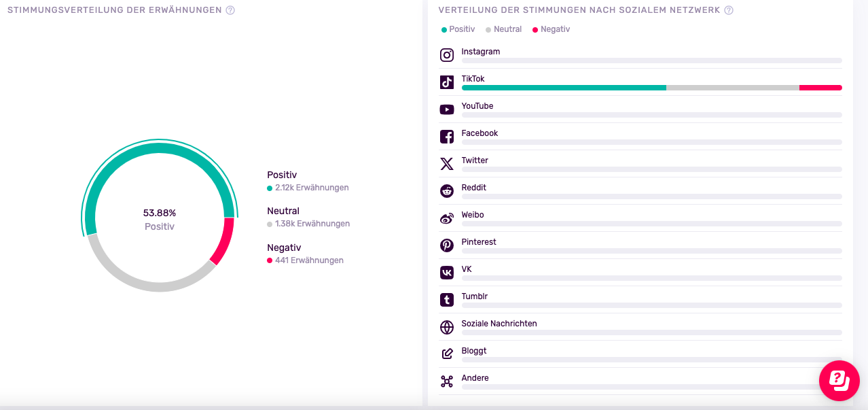
Task: Click the Twitter X icon
Action: click(447, 164)
